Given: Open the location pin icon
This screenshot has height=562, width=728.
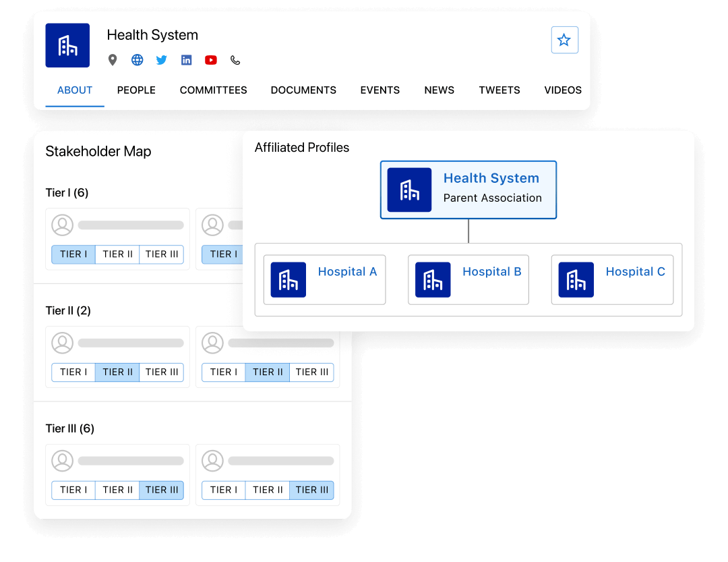Looking at the screenshot, I should click(113, 60).
